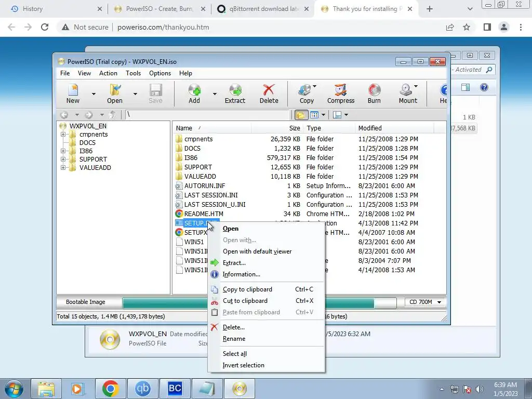
Task: Expand the SUPPORT tree node
Action: click(x=63, y=159)
